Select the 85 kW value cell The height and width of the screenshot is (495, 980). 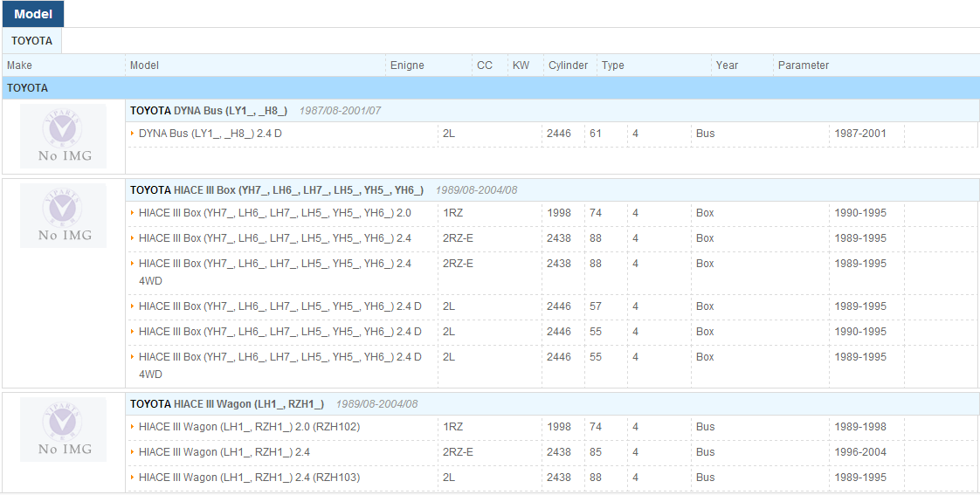(x=595, y=451)
